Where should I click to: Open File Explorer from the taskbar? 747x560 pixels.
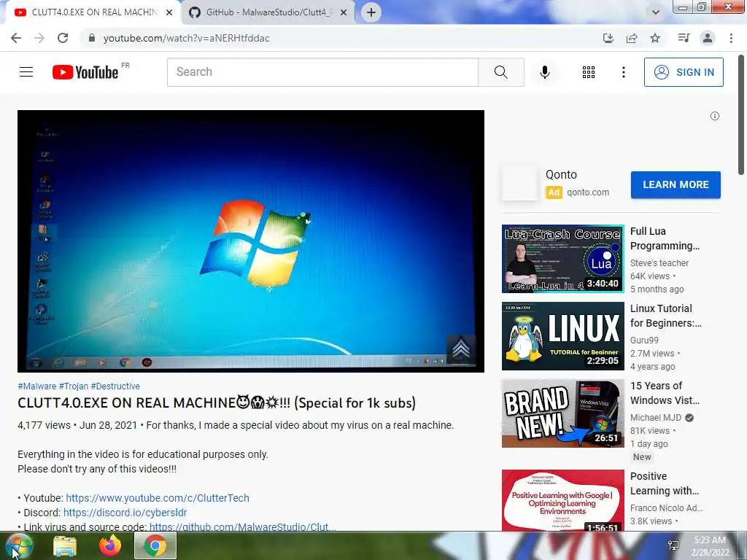65,546
